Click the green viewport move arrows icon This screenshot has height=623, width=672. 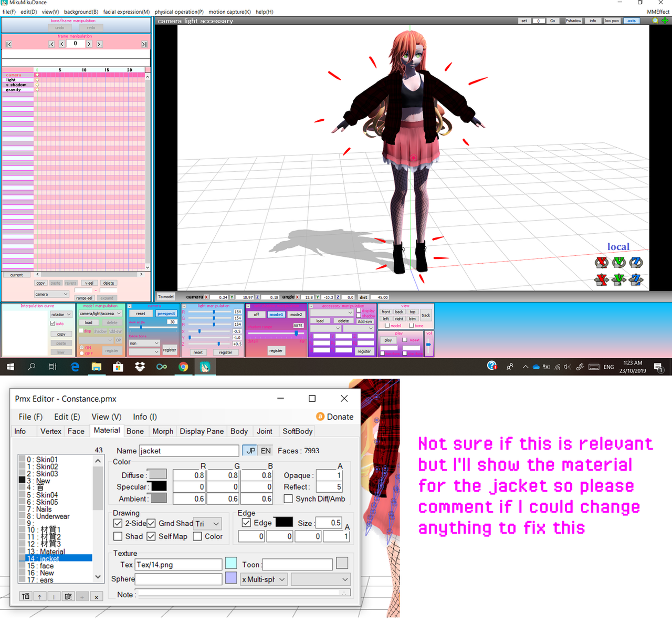665,21
